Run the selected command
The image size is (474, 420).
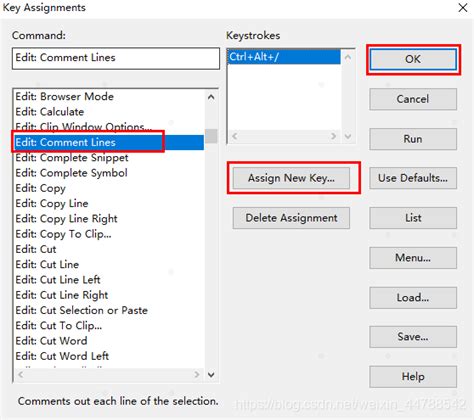[x=413, y=139]
